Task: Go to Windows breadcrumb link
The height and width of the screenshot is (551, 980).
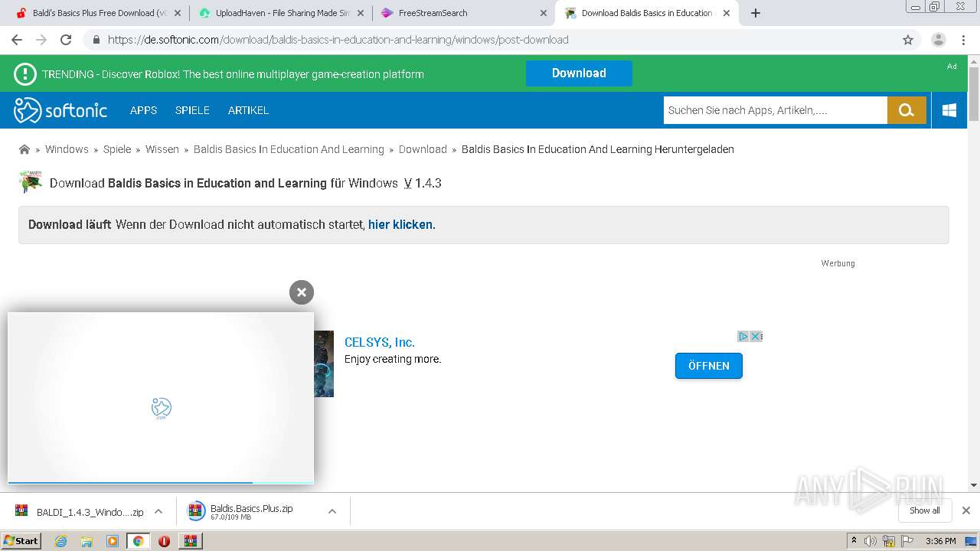Action: click(67, 149)
